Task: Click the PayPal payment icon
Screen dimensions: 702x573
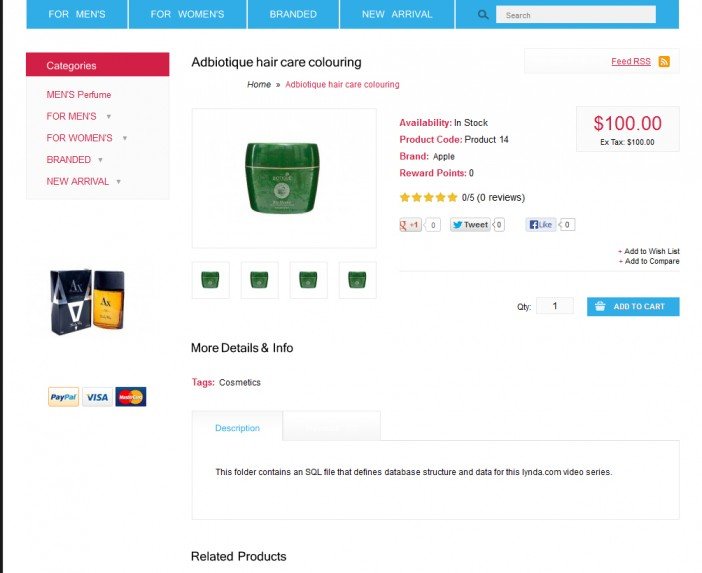Action: click(x=63, y=397)
